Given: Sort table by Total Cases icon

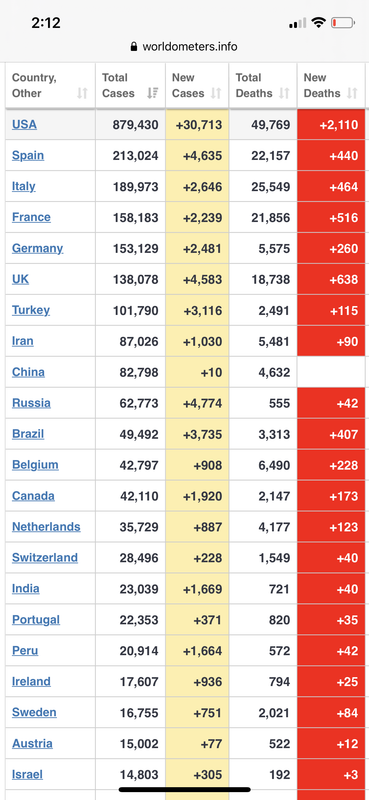Looking at the screenshot, I should coord(152,93).
